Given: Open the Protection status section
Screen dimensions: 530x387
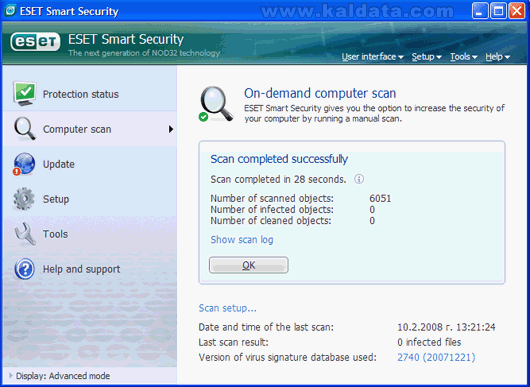Looking at the screenshot, I should [80, 94].
